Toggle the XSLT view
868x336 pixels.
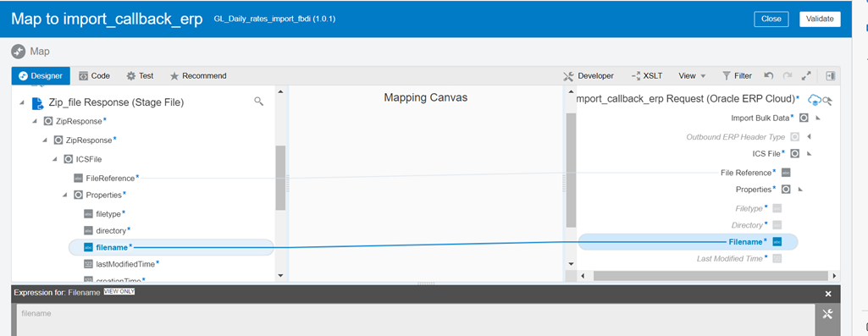tap(647, 76)
